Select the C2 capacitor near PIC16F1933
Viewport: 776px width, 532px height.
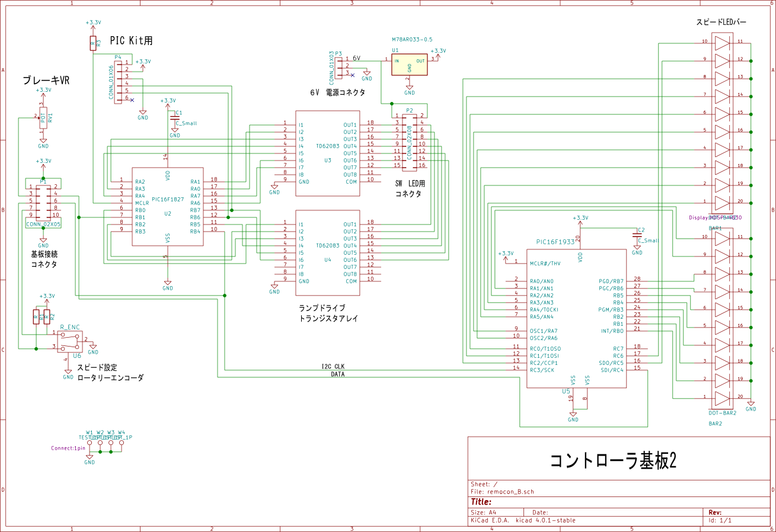pyautogui.click(x=637, y=235)
